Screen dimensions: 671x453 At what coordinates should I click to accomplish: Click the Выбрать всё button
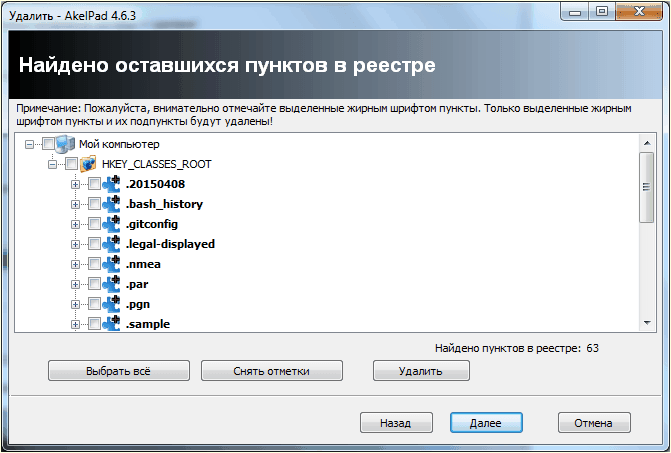click(119, 371)
